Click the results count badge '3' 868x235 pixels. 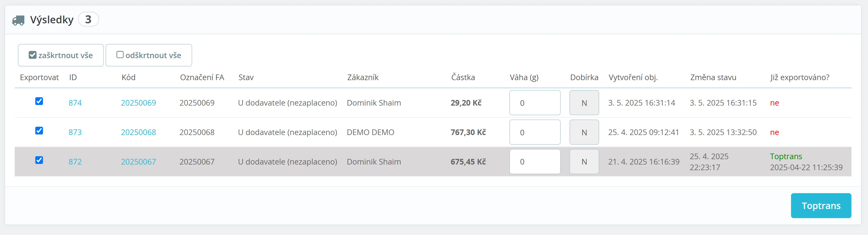click(88, 19)
